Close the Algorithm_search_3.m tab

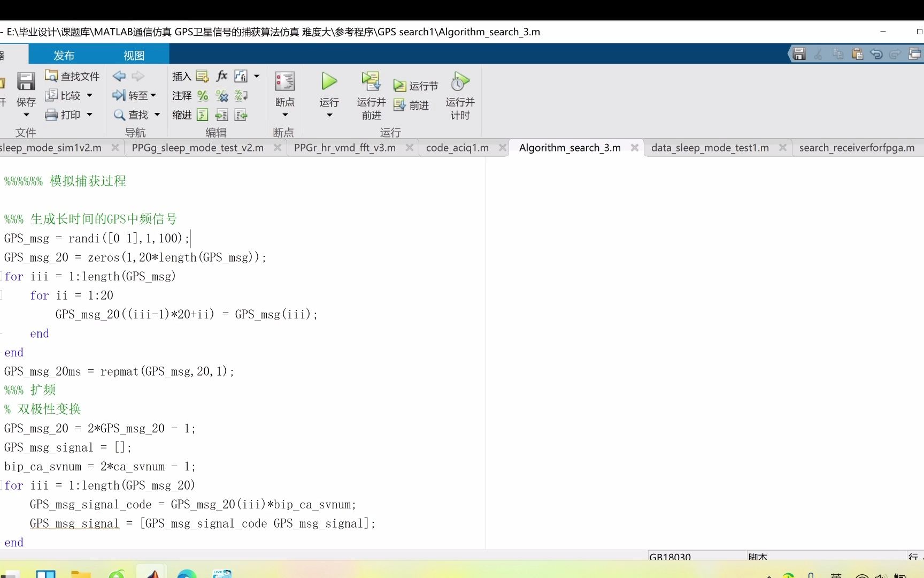click(x=635, y=147)
